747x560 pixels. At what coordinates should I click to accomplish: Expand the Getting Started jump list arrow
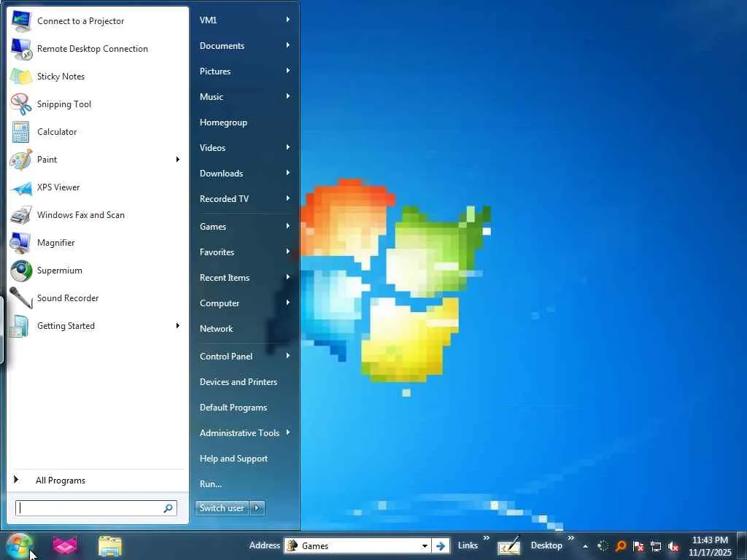click(x=178, y=326)
